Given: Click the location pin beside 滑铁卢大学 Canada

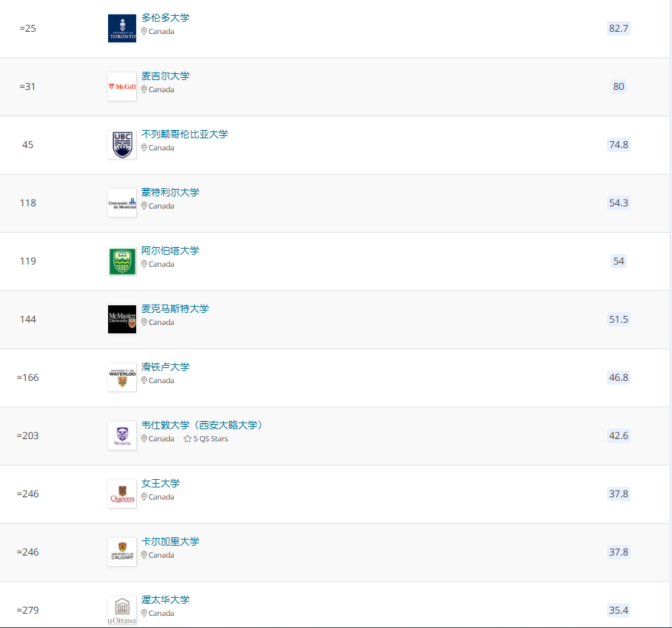Looking at the screenshot, I should point(144,380).
